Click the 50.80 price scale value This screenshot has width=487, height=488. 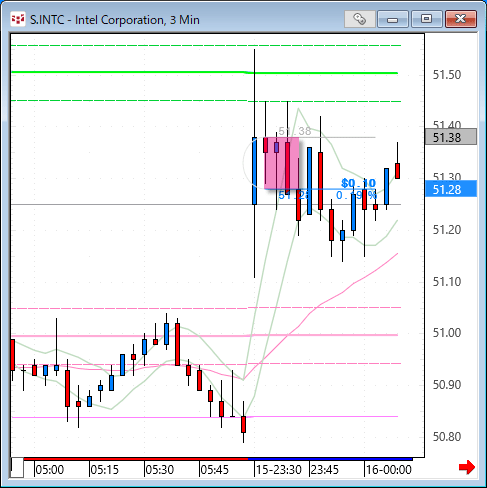(447, 437)
